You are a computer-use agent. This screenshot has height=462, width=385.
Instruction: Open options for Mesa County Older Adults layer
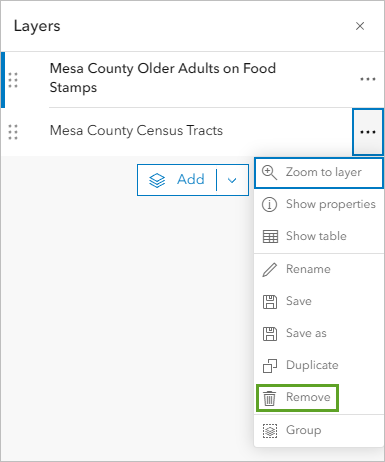368,79
